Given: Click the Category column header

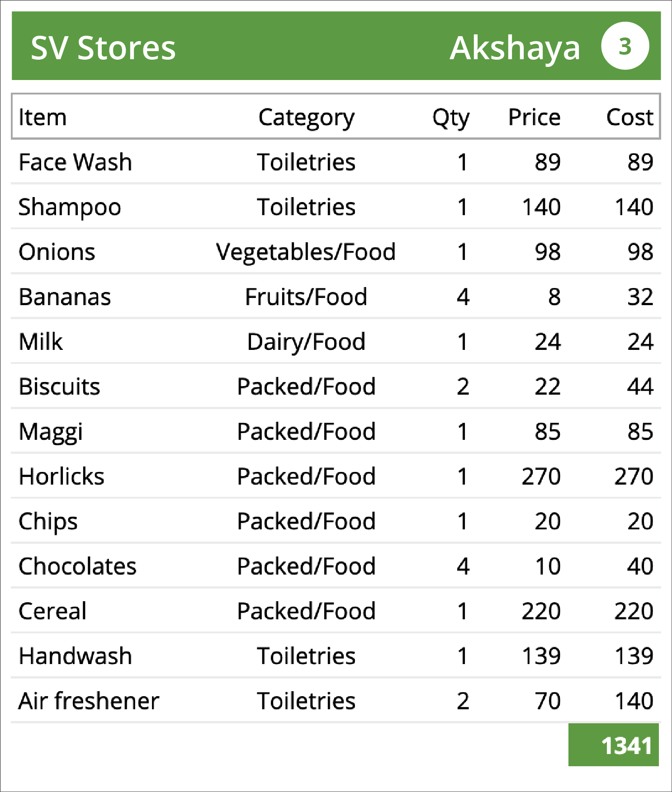Looking at the screenshot, I should pyautogui.click(x=307, y=118).
